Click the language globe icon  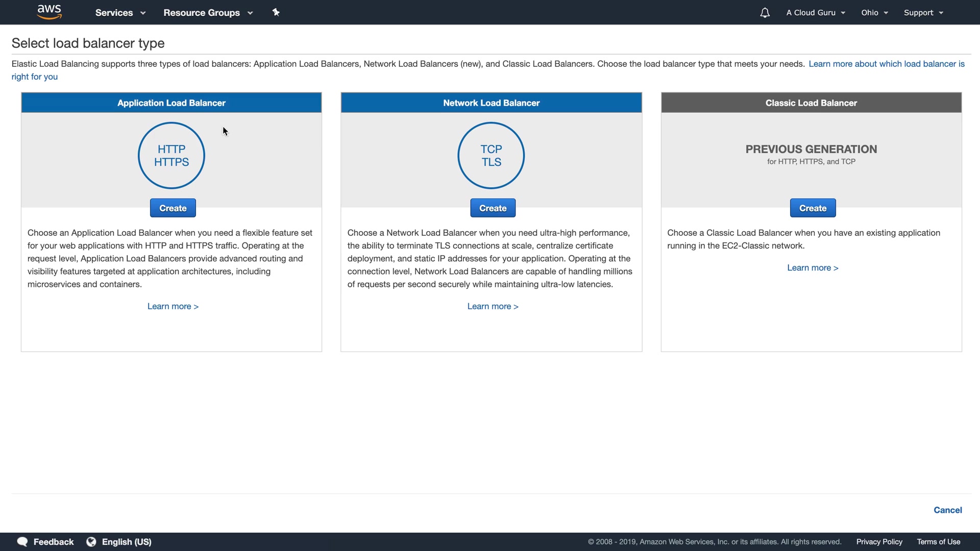[91, 542]
